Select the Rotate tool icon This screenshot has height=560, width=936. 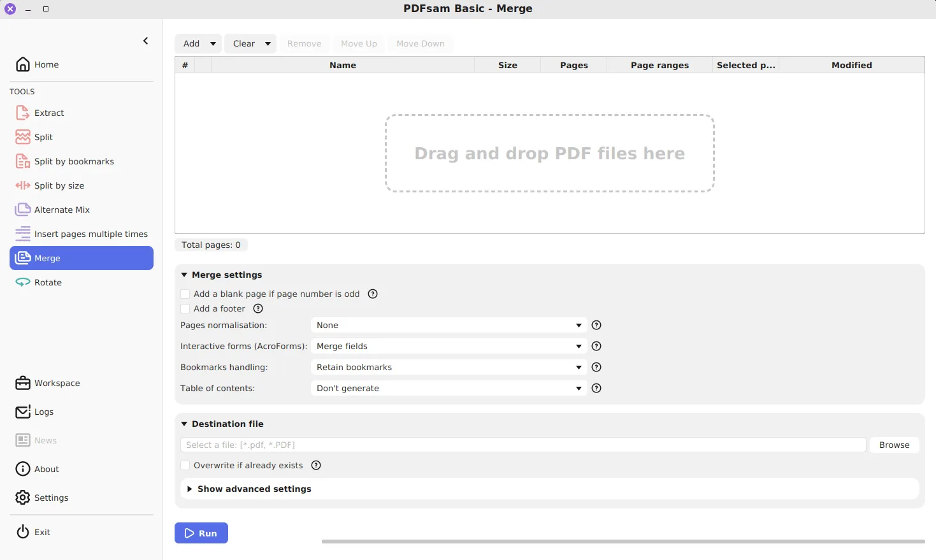23,282
